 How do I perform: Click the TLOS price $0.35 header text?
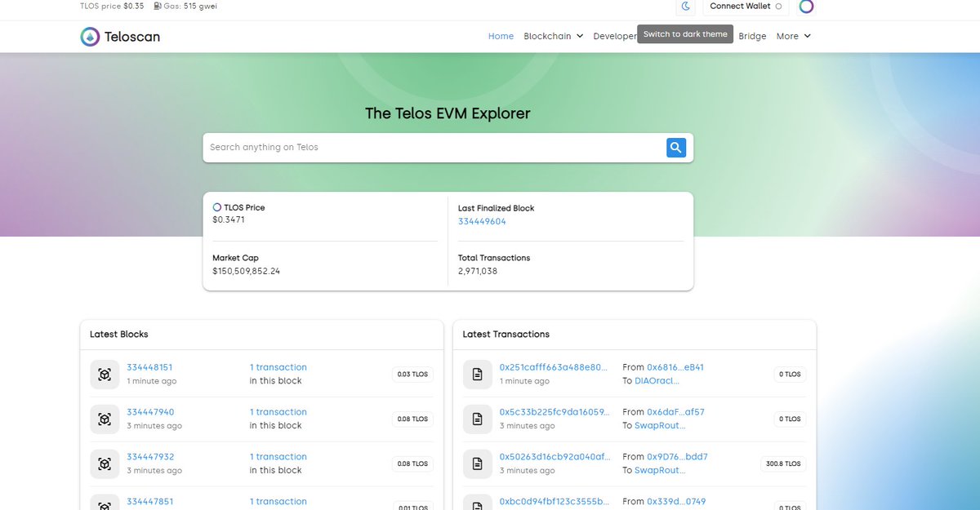tap(112, 7)
